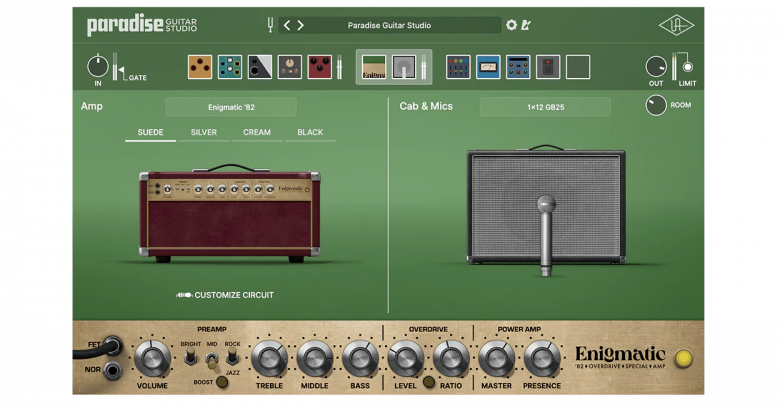Image resolution: width=780 pixels, height=408 pixels.
Task: Switch to the BLACK amp finish tab
Action: 310,132
